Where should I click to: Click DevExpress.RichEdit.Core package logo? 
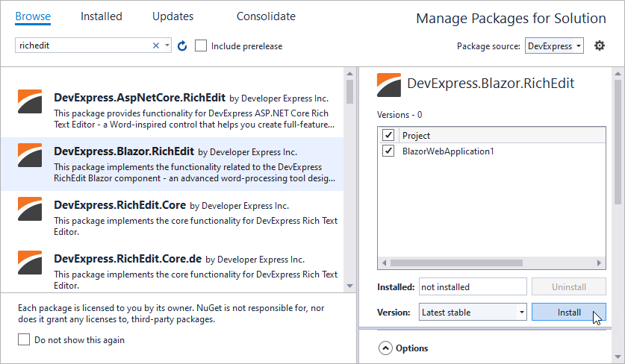pyautogui.click(x=30, y=209)
